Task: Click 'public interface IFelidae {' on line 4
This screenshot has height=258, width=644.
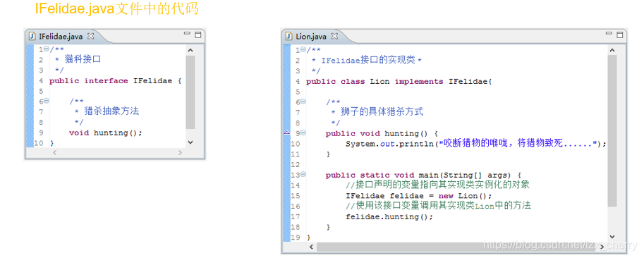Action: [116, 81]
